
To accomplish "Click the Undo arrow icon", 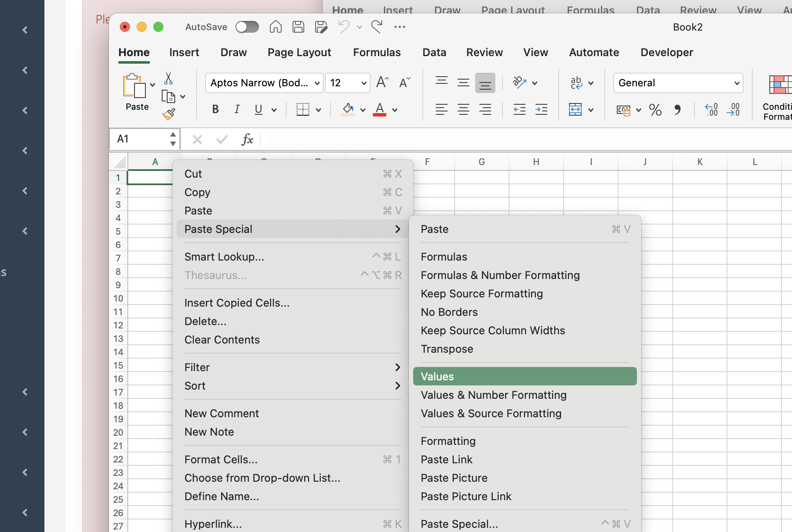I will coord(344,27).
